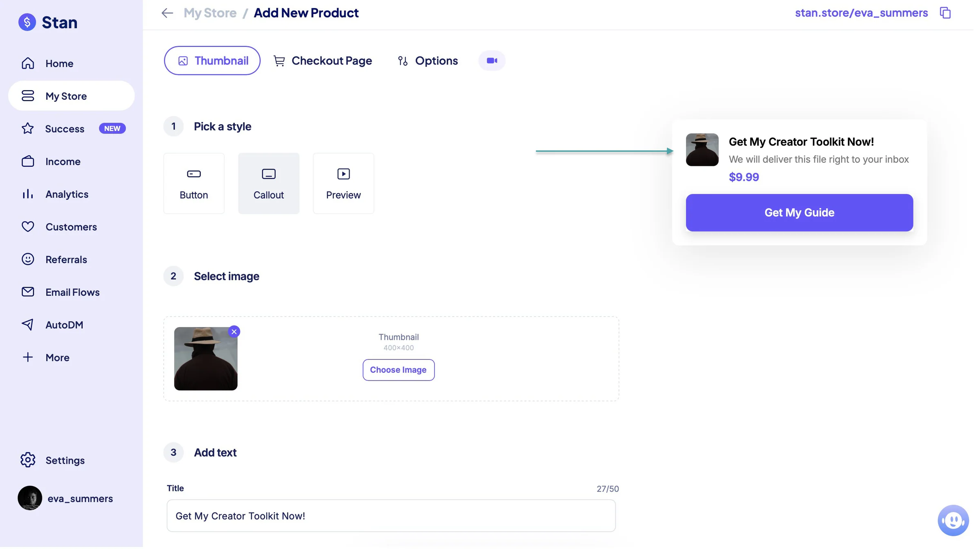Open Referrals page
The height and width of the screenshot is (549, 980).
point(71,259)
